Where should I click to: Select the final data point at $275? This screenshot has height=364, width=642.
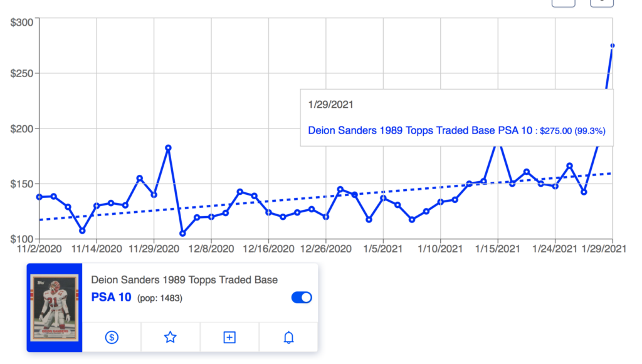613,46
